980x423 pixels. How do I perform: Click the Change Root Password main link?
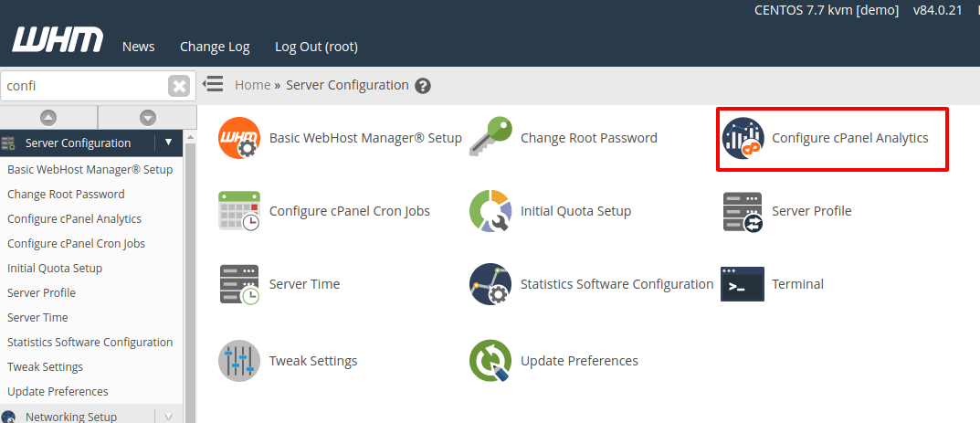589,138
